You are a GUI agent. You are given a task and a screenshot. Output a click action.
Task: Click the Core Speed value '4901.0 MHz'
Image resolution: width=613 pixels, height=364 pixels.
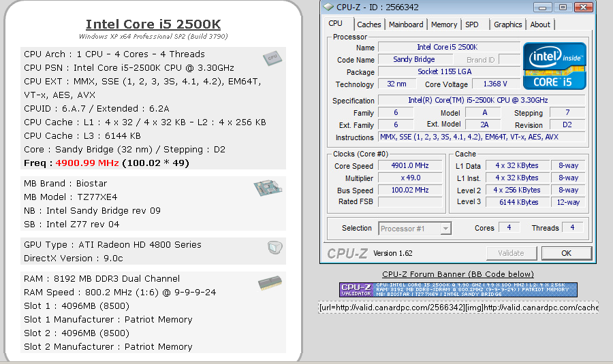410,165
